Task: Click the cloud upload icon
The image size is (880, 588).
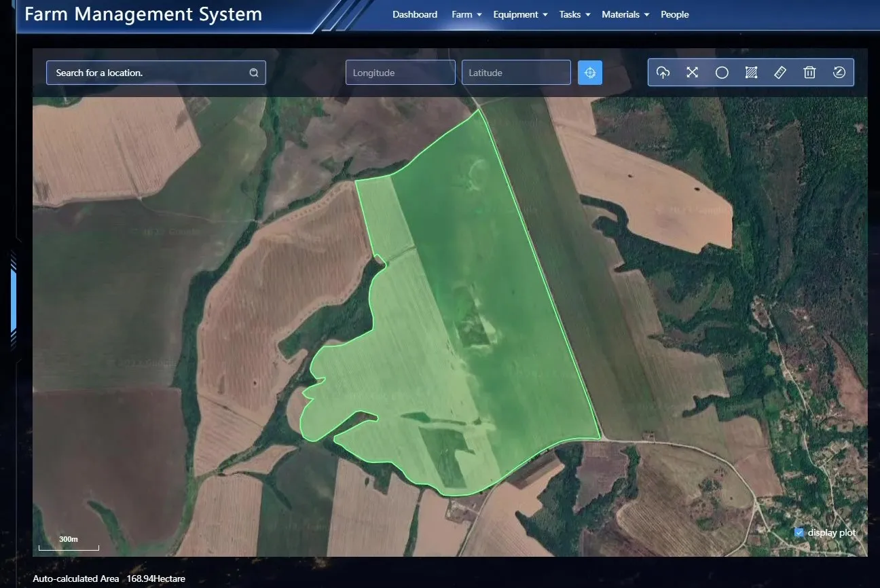Action: click(x=663, y=73)
